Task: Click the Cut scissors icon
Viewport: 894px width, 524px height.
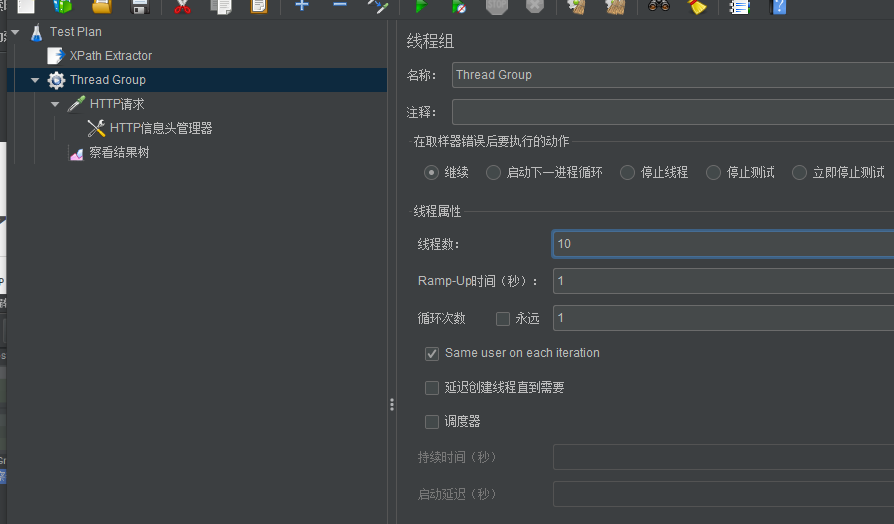Action: (x=182, y=6)
